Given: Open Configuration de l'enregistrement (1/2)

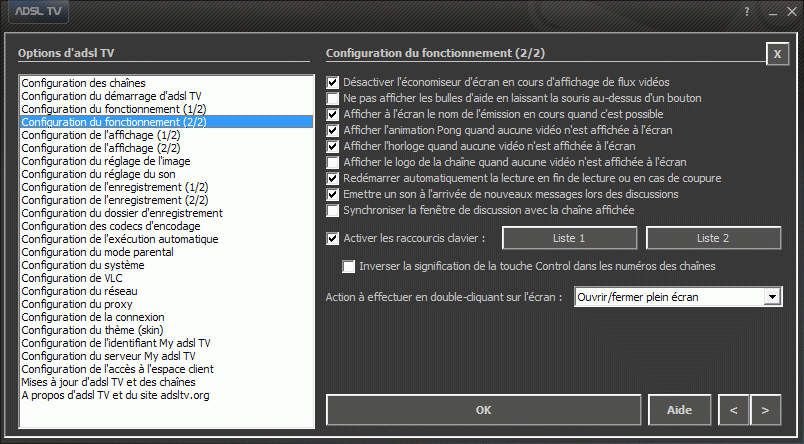Looking at the screenshot, I should (x=167, y=187).
